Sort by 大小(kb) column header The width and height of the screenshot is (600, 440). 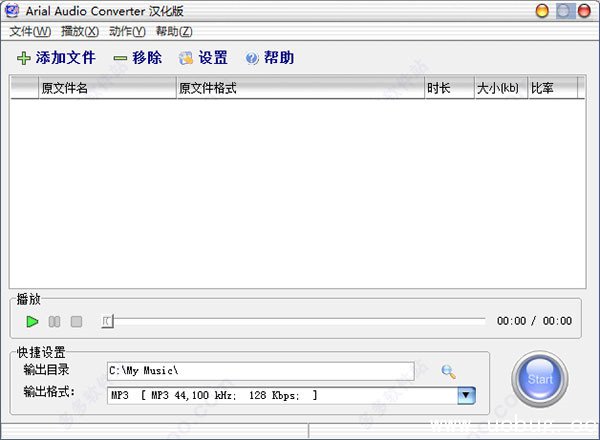coord(500,88)
